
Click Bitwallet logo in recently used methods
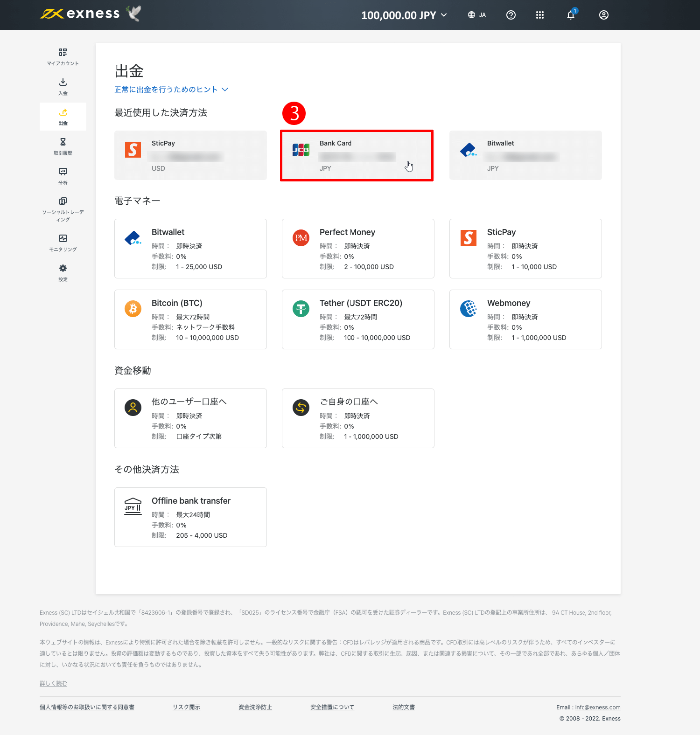pos(469,150)
